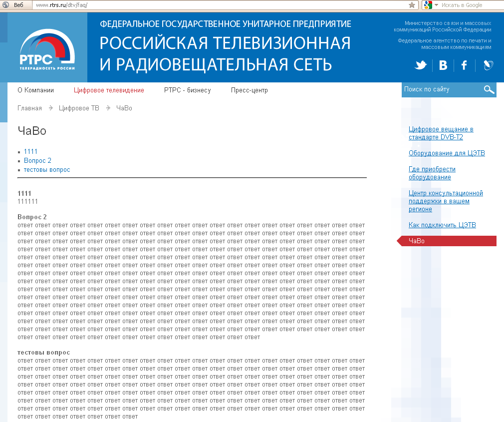The height and width of the screenshot is (422, 504).
Task: Open Оборудование для ЦЭТВ sidebar link
Action: click(447, 153)
